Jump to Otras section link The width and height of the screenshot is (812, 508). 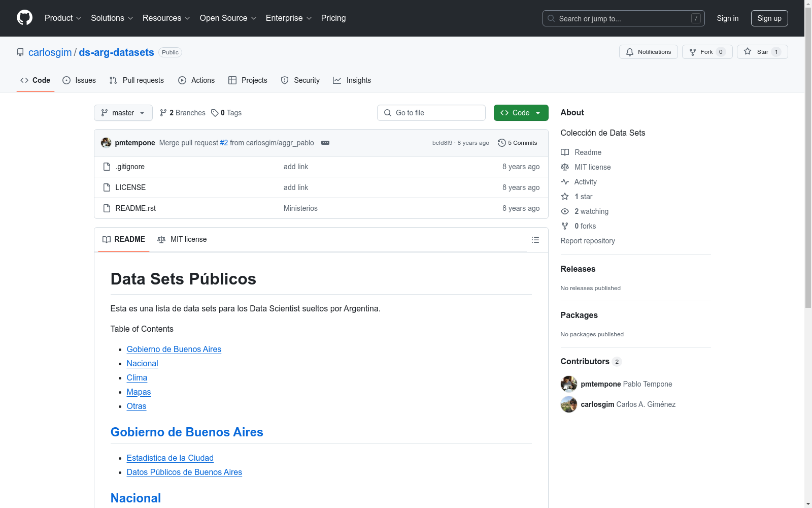tap(136, 406)
